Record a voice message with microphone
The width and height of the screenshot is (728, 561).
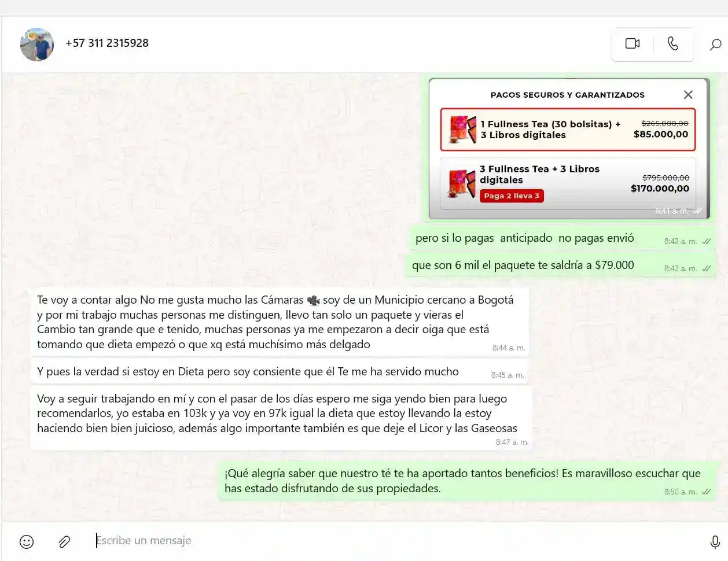[715, 541]
